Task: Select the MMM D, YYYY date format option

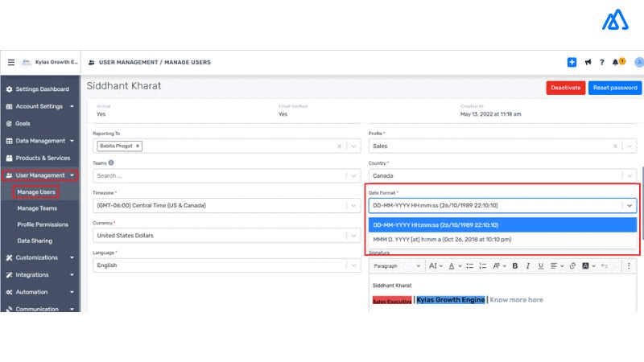Action: (442, 239)
